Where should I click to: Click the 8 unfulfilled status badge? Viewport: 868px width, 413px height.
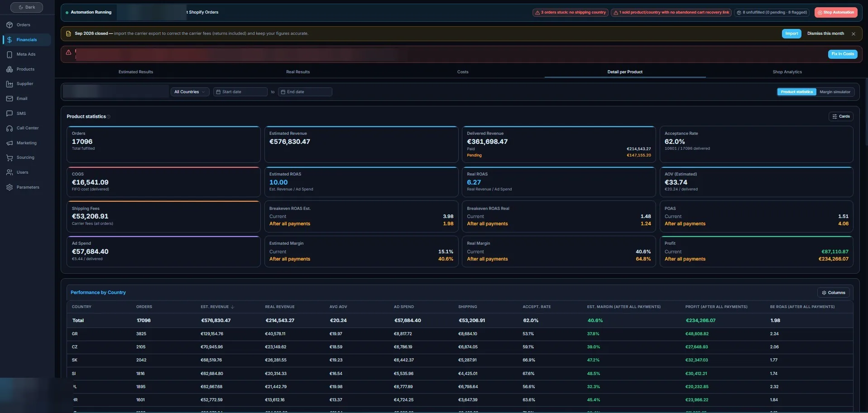(772, 13)
